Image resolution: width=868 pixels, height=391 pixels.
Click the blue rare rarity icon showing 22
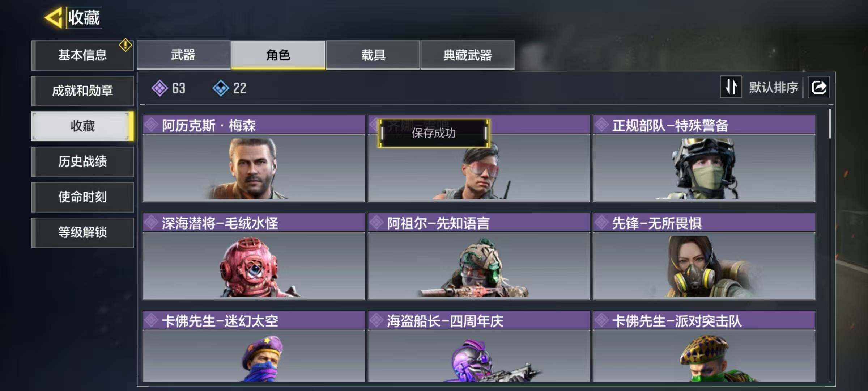tap(221, 88)
